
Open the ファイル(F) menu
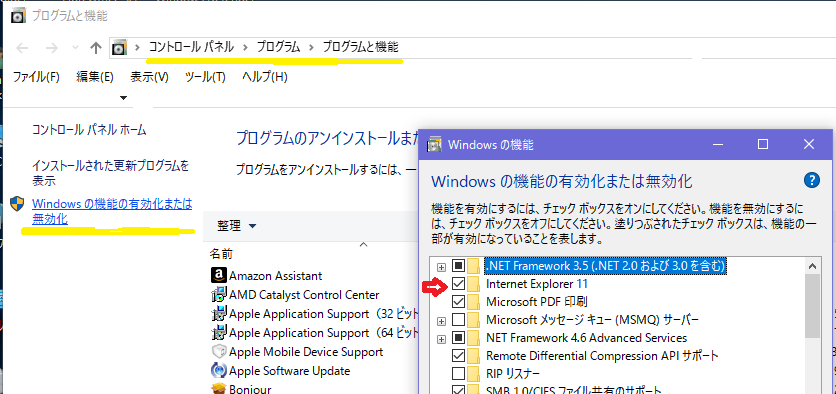pos(36,77)
